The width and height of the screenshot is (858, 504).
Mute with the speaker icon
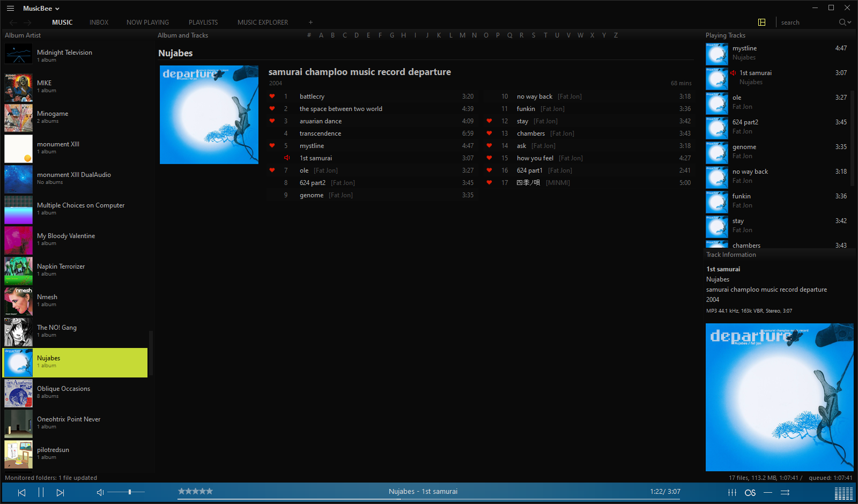click(100, 492)
